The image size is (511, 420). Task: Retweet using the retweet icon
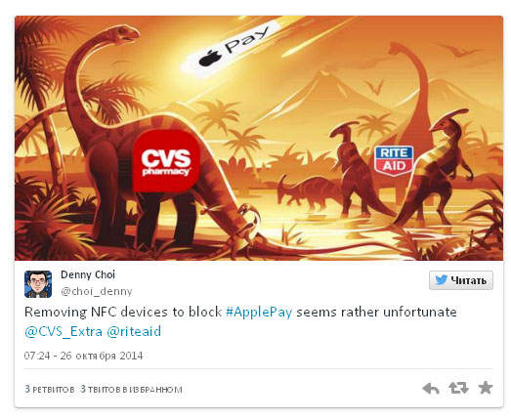458,388
